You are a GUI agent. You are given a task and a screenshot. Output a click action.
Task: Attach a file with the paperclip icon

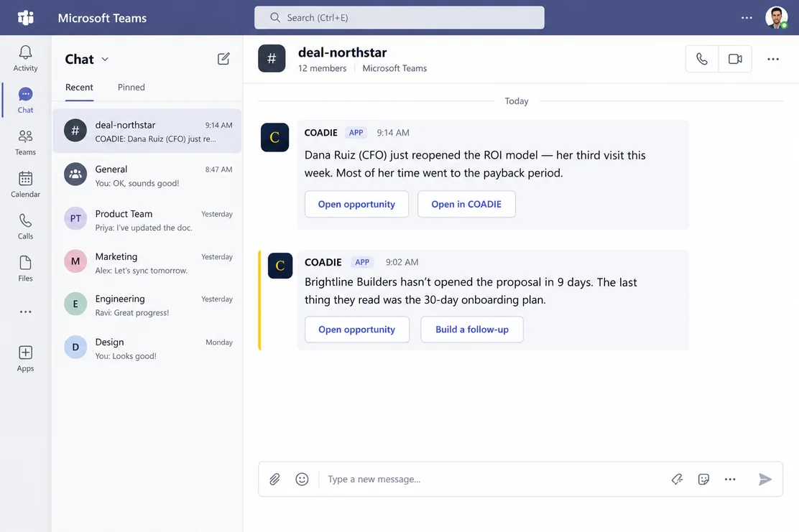274,479
